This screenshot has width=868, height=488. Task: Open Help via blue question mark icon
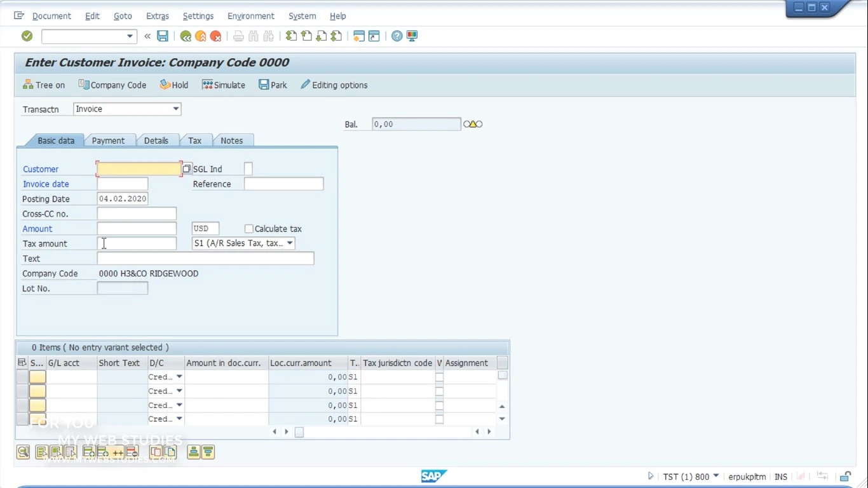point(397,36)
